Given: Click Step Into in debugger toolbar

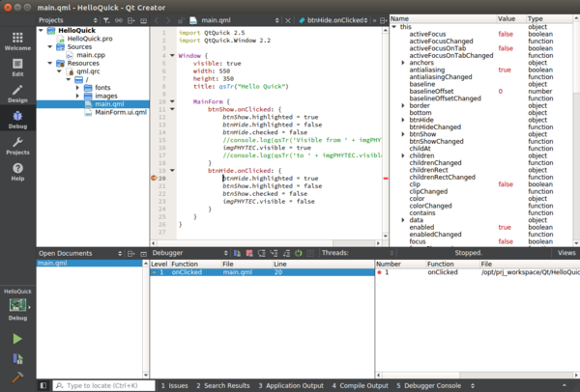Looking at the screenshot, I should tap(274, 253).
